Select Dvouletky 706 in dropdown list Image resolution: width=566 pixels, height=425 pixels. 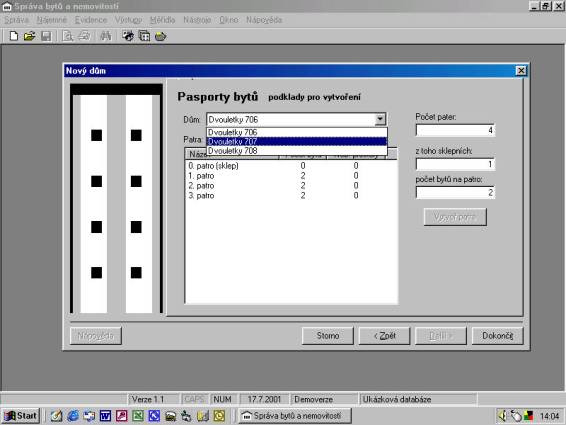click(297, 132)
